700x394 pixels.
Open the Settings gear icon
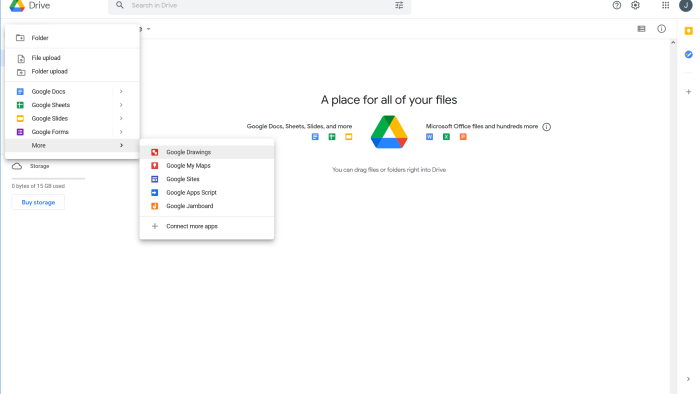click(635, 5)
